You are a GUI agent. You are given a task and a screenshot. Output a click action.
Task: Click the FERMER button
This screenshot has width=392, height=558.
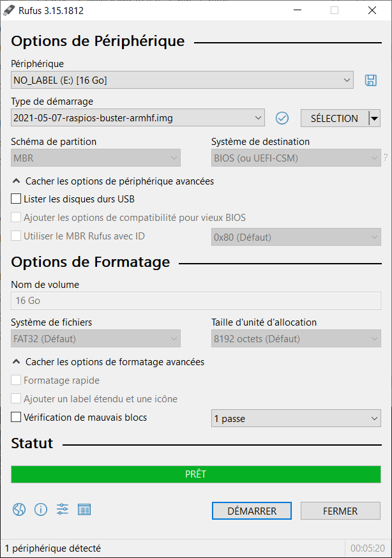(x=340, y=511)
